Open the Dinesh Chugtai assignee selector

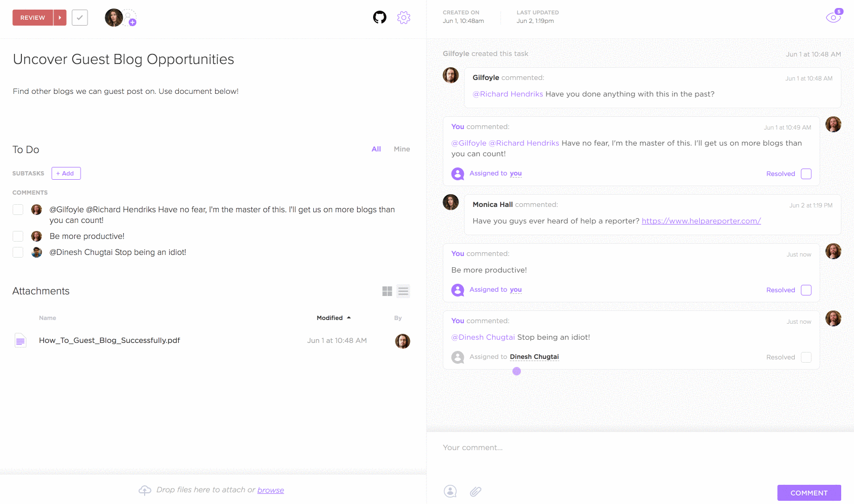click(x=534, y=357)
